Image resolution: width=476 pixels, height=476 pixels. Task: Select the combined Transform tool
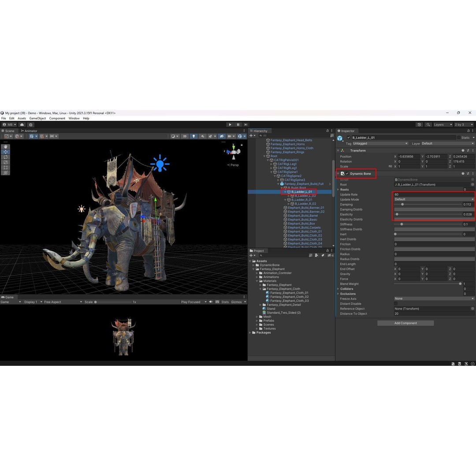5,172
